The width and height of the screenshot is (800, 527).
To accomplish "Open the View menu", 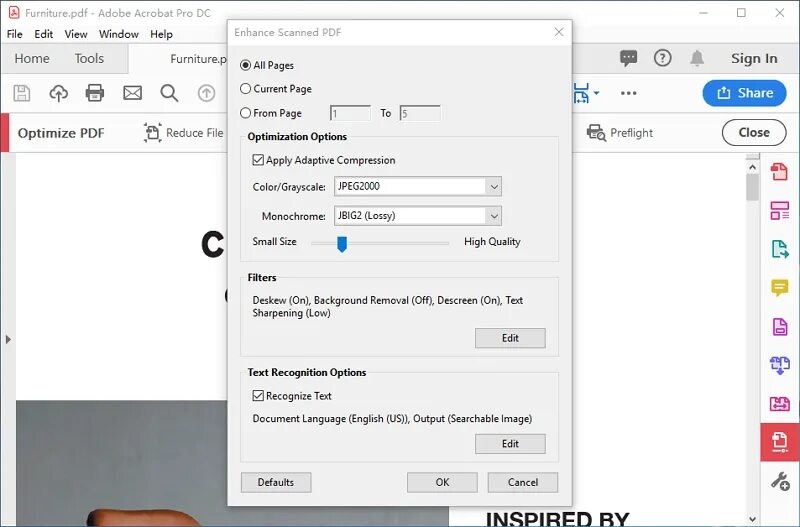I will pos(76,34).
